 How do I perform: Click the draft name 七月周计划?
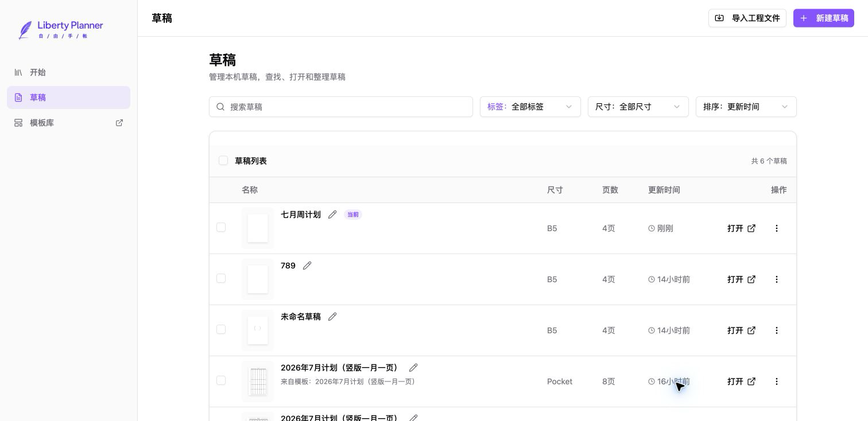(301, 215)
